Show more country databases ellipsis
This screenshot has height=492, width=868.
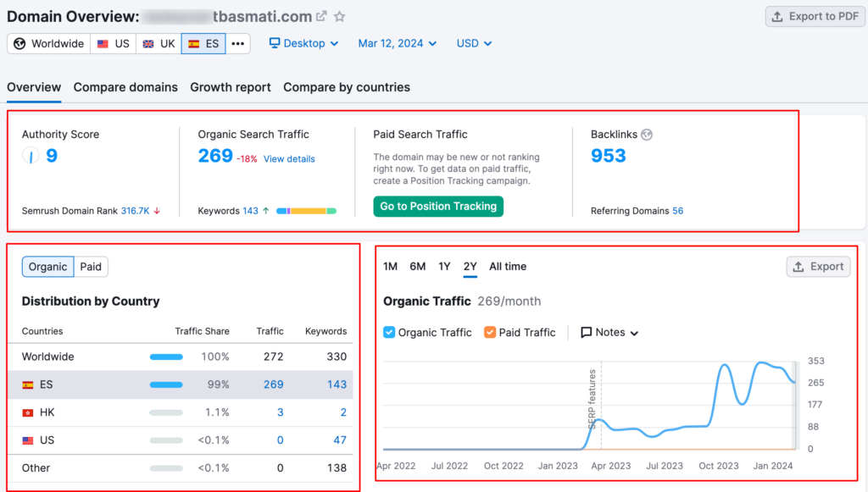[x=238, y=44]
